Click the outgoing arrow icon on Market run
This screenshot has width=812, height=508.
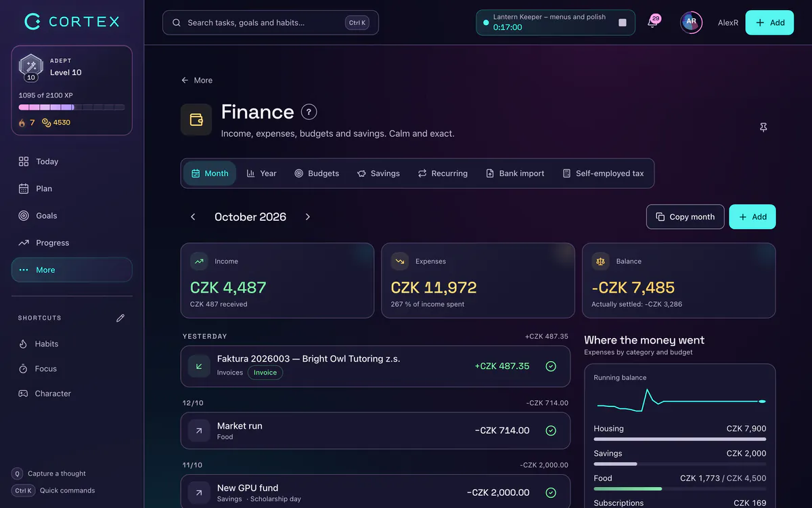(x=199, y=431)
